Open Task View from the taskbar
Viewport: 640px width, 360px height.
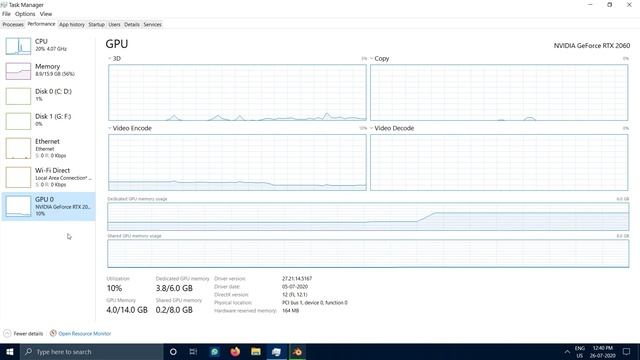click(x=193, y=351)
